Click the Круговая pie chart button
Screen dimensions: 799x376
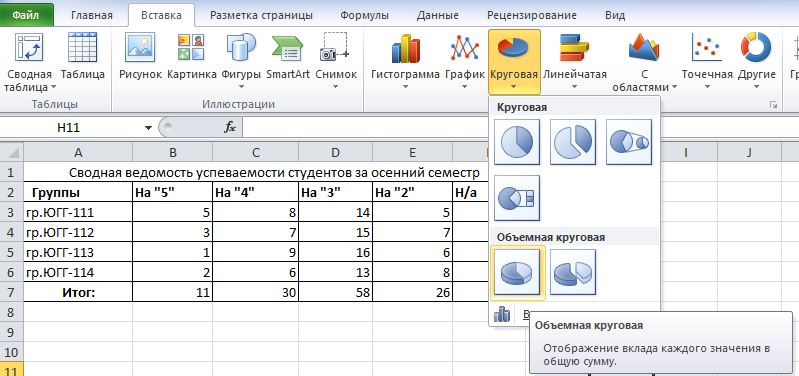point(514,61)
